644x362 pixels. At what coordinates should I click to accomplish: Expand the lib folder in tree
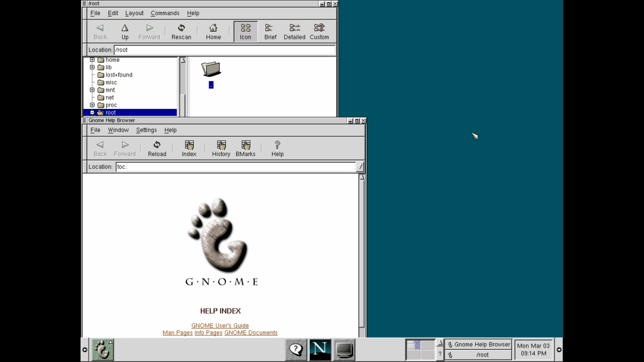tap(92, 67)
